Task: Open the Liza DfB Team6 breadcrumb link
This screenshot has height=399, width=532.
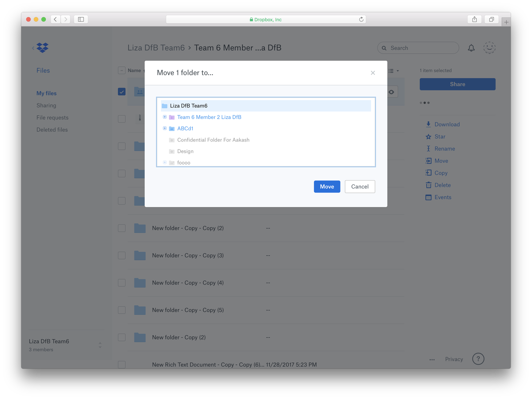Action: coord(156,48)
